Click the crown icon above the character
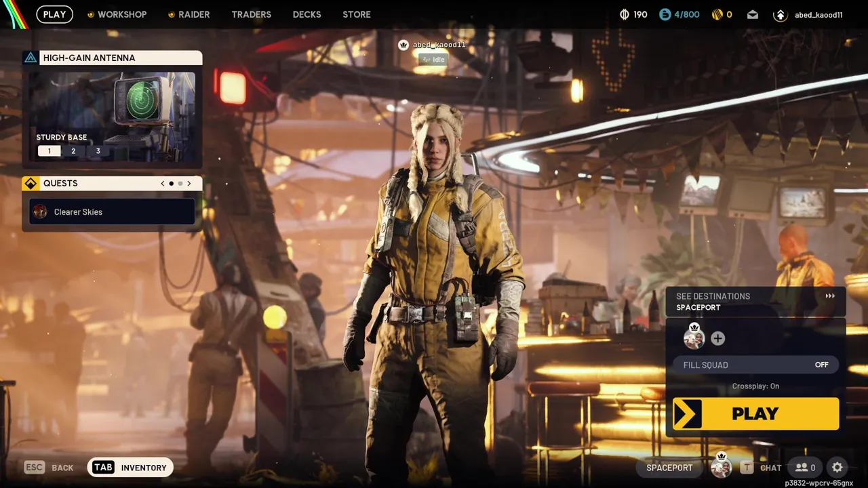 point(403,45)
